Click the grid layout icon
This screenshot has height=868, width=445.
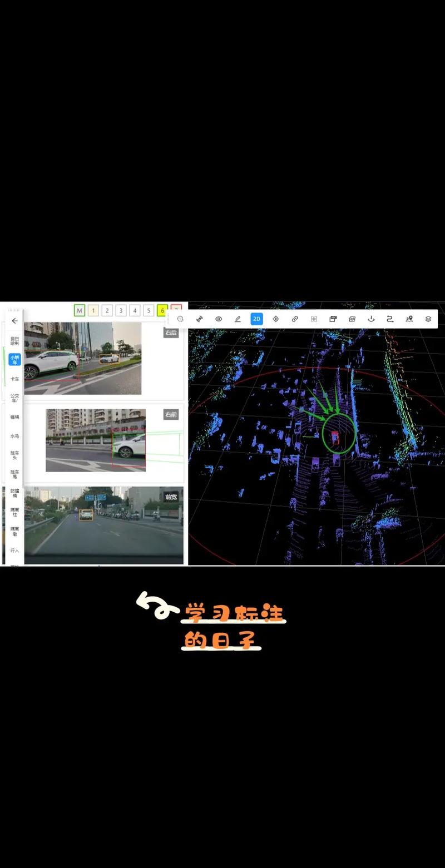pyautogui.click(x=314, y=319)
